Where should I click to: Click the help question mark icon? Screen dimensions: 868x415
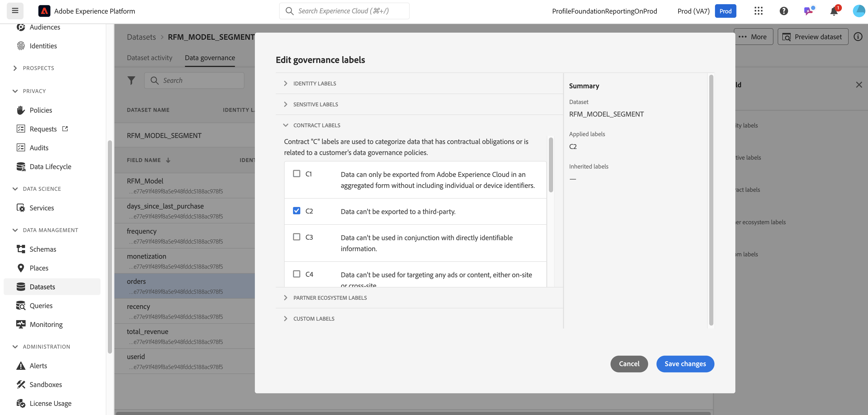(783, 11)
